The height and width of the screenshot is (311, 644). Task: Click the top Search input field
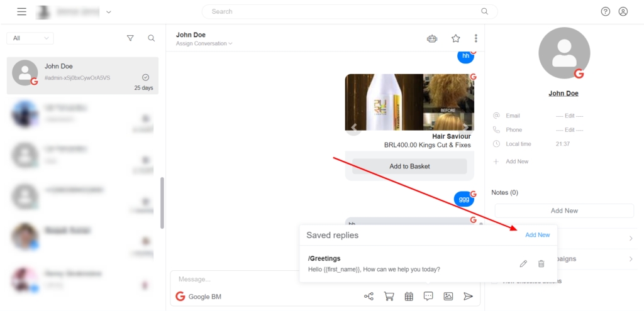pyautogui.click(x=349, y=11)
